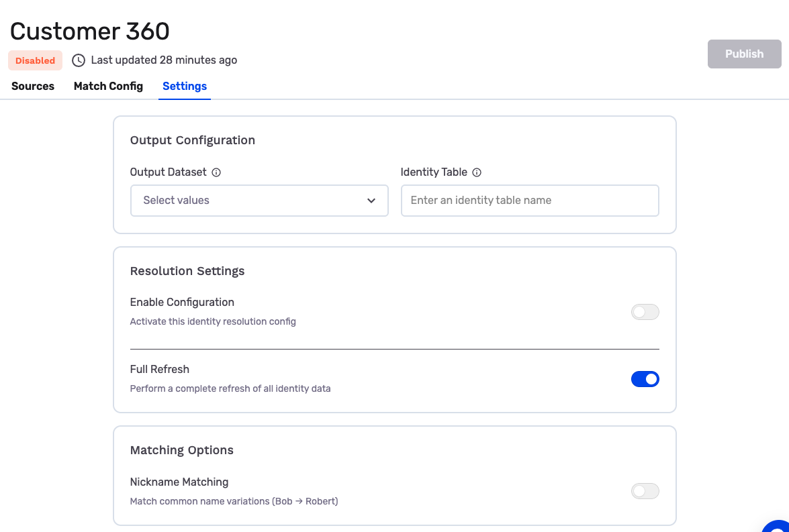Image resolution: width=789 pixels, height=532 pixels.
Task: Enable the Enable Configuration toggle
Action: [x=645, y=312]
